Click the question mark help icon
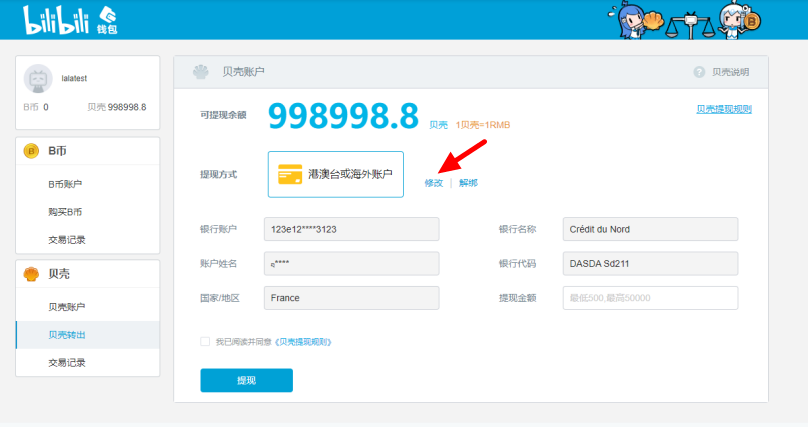Image resolution: width=808 pixels, height=427 pixels. [x=699, y=72]
